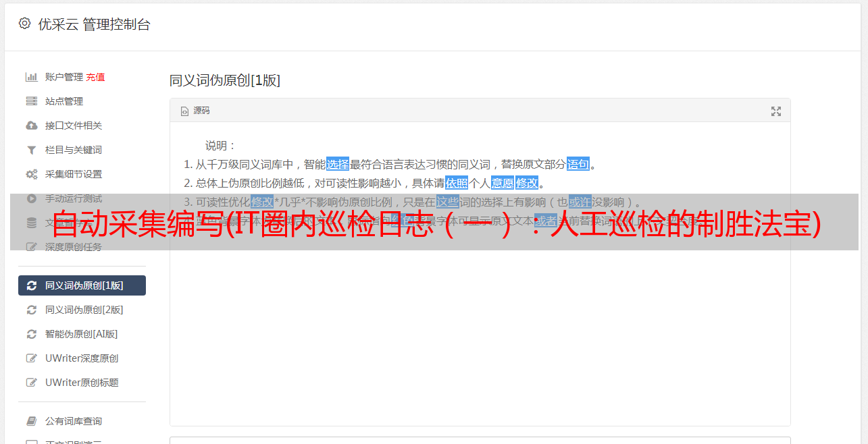The width and height of the screenshot is (868, 444).
Task: Click highlighted synonym 选择 in the text
Action: pyautogui.click(x=338, y=164)
